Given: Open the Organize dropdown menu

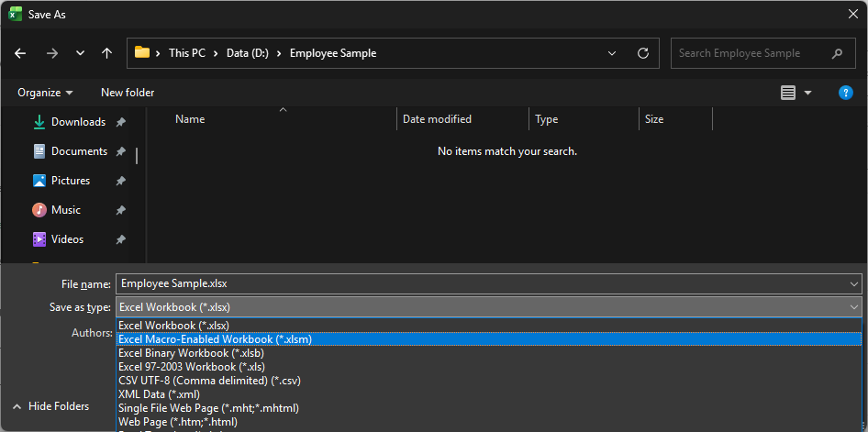Looking at the screenshot, I should 45,93.
